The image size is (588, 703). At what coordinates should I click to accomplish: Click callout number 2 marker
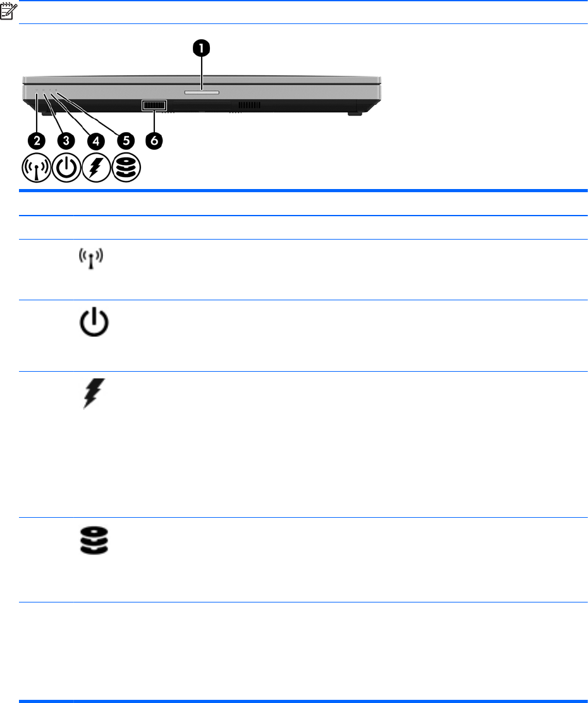36,141
